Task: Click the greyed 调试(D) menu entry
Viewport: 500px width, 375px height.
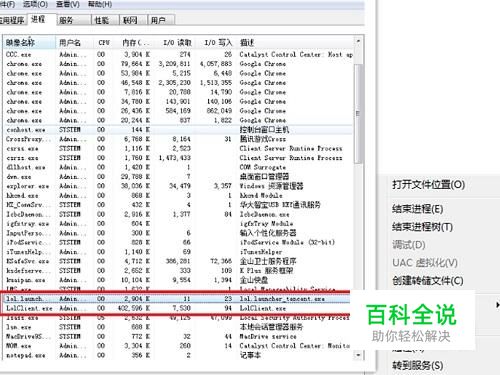Action: coord(409,245)
